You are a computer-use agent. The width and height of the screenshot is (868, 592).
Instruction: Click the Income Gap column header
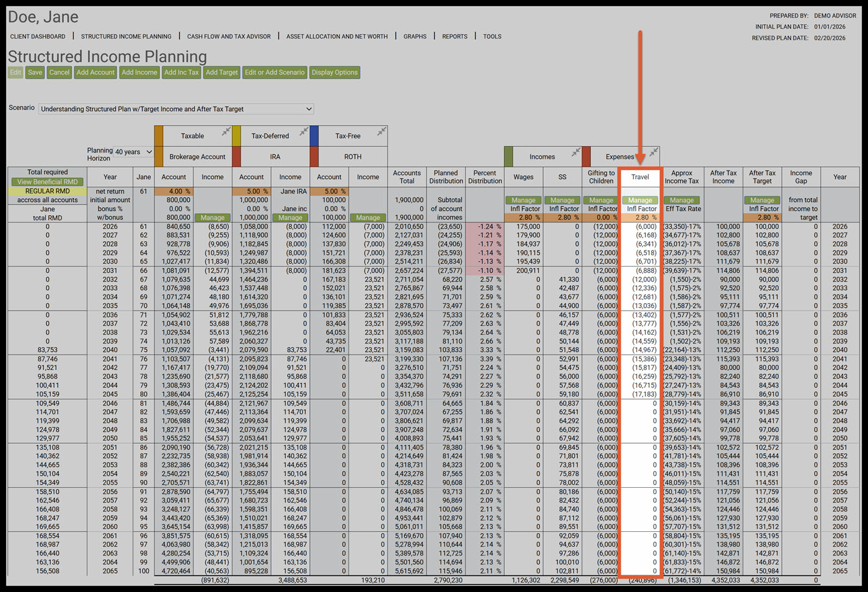click(801, 177)
